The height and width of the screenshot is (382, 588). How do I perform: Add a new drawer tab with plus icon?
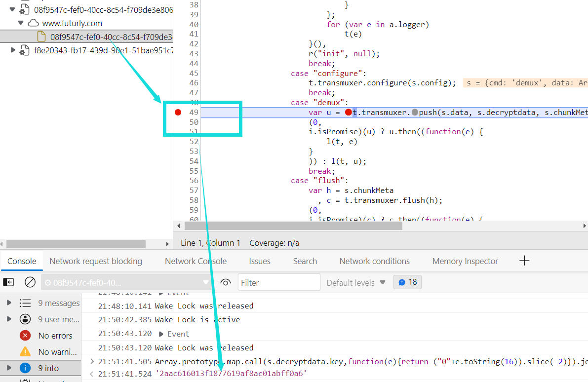click(x=524, y=261)
